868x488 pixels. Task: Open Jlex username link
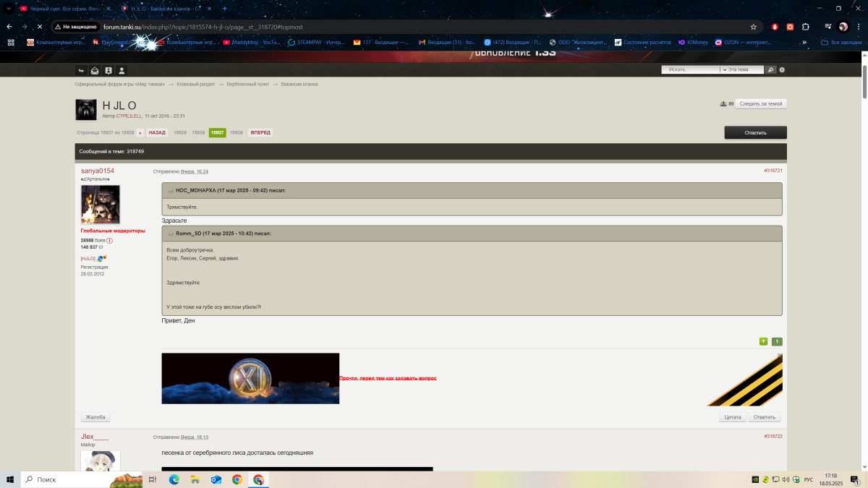coord(95,437)
